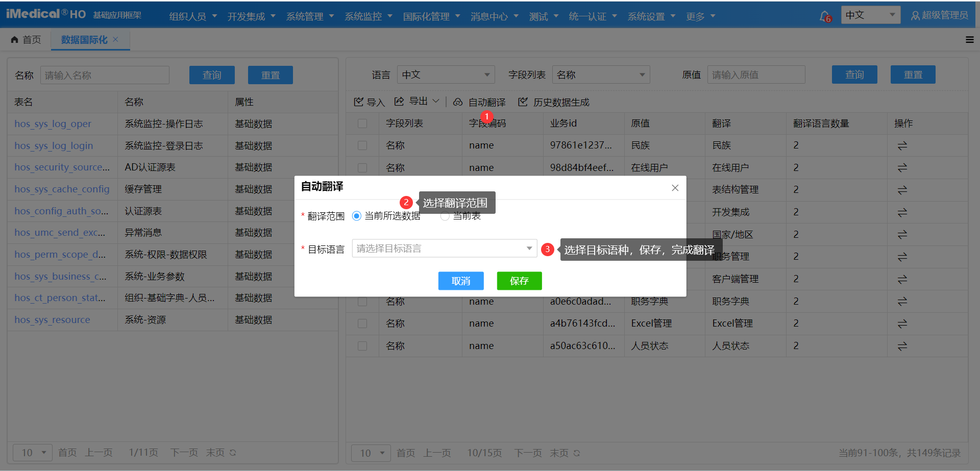Focus the 原值 search input field

pos(756,75)
